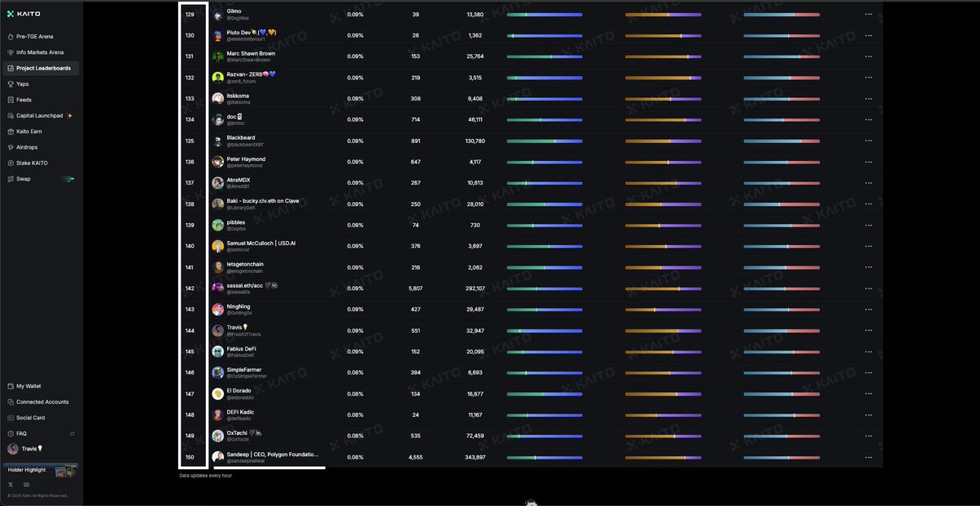Click the X (Twitter) icon in footer

[11, 485]
